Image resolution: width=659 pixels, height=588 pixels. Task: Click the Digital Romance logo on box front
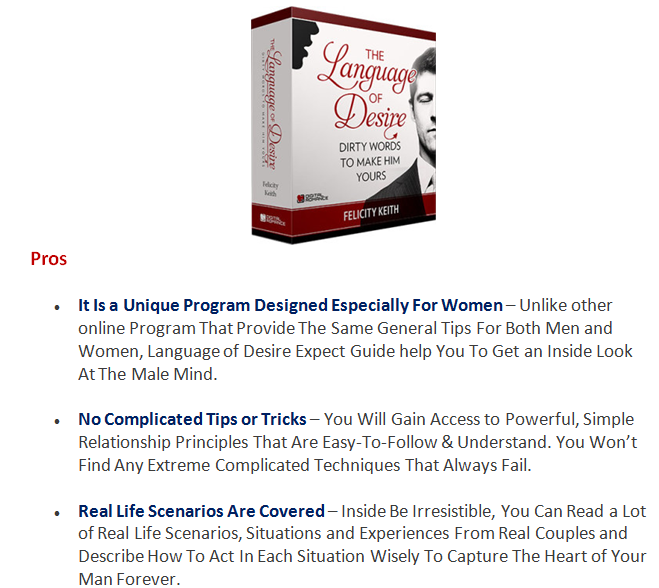313,198
